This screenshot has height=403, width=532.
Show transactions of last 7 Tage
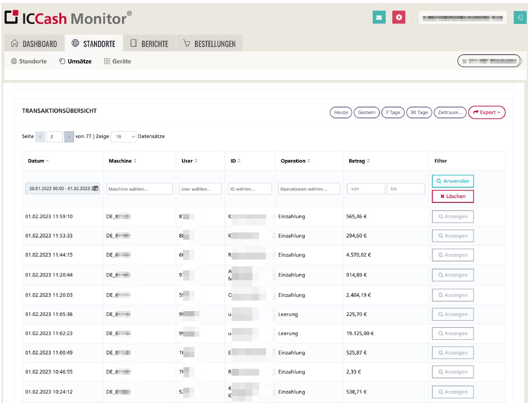click(x=393, y=113)
